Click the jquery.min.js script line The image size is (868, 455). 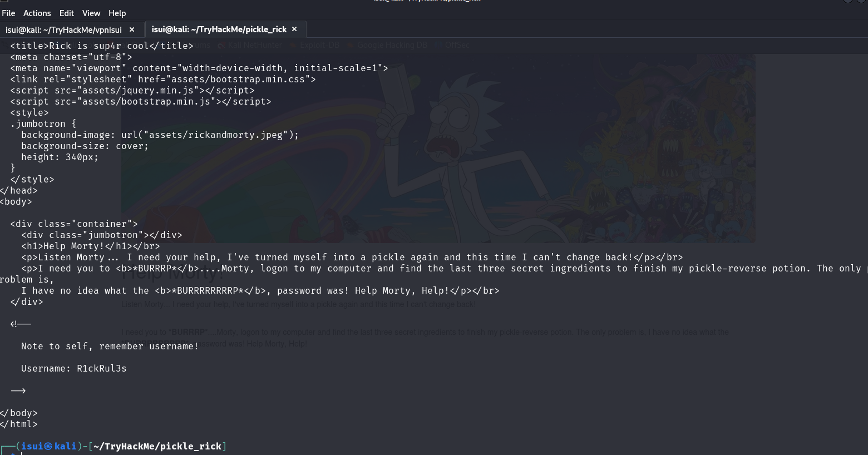132,90
